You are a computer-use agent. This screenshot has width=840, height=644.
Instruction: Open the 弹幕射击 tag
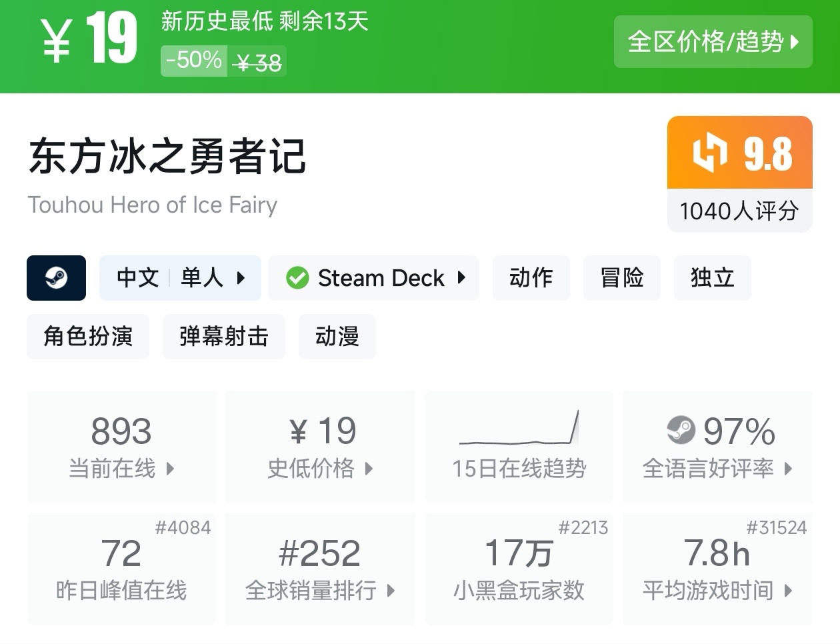point(223,337)
